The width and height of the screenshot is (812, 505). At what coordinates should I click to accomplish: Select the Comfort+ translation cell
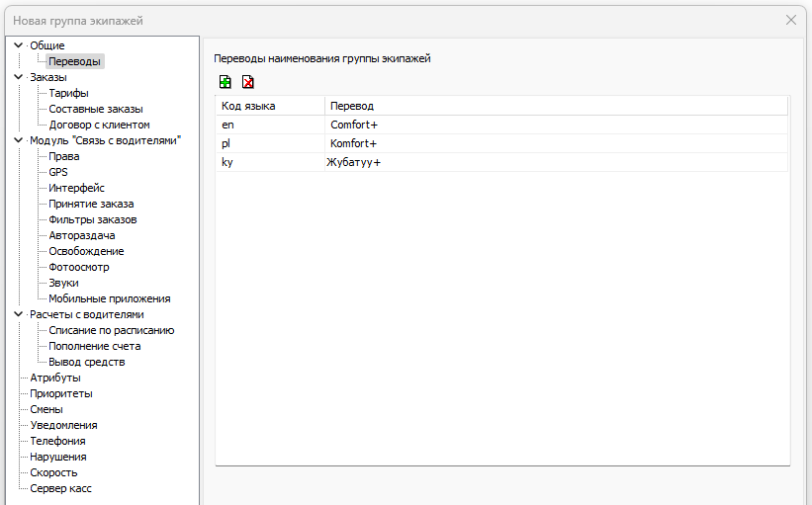[x=354, y=125]
